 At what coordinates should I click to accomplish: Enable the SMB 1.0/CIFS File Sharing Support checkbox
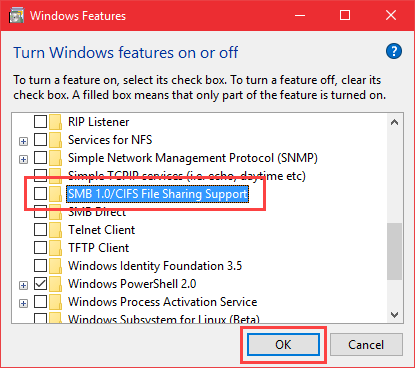pos(40,193)
